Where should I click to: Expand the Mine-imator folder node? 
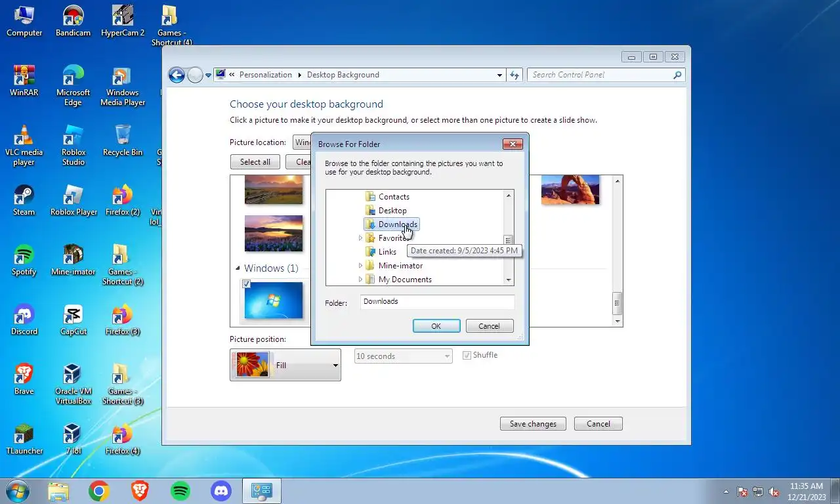pyautogui.click(x=360, y=266)
